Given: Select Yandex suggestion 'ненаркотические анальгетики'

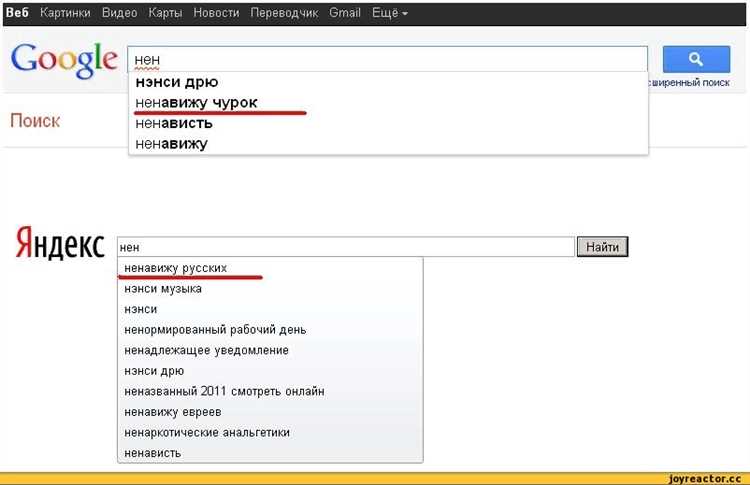Looking at the screenshot, I should tap(270, 433).
